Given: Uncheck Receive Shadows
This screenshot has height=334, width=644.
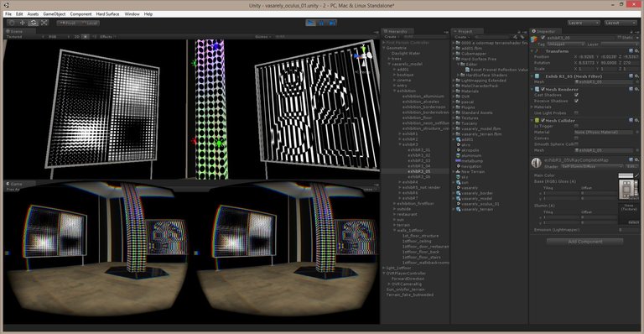Looking at the screenshot, I should 576,101.
